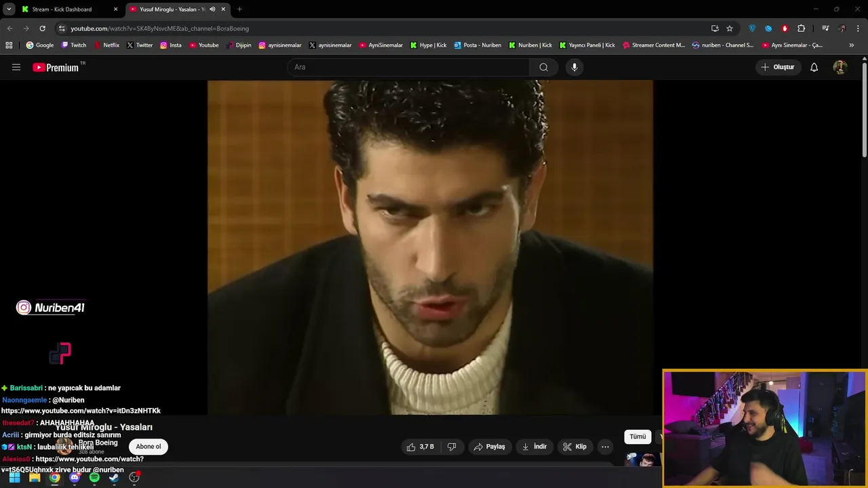Image resolution: width=868 pixels, height=488 pixels.
Task: Dislike the Yusuf Miroglu video
Action: pos(452,447)
